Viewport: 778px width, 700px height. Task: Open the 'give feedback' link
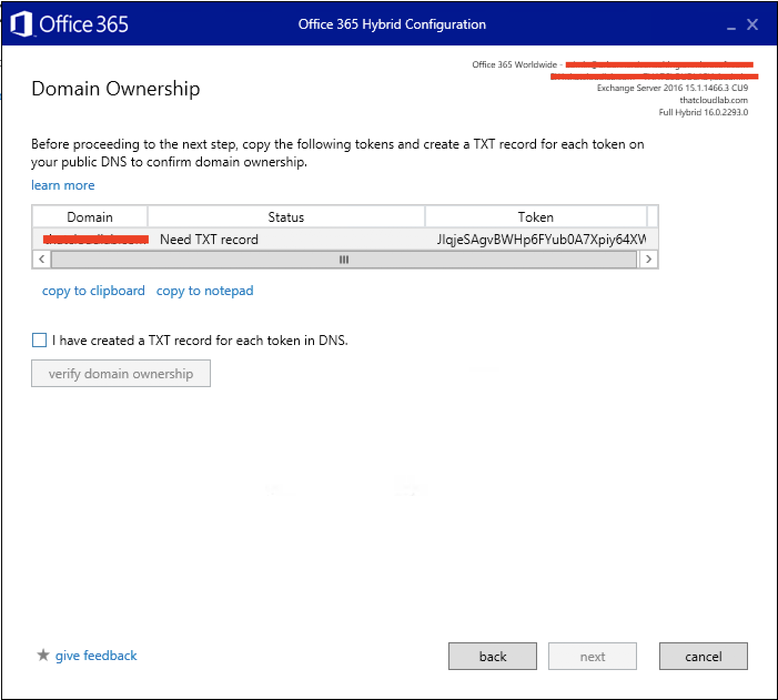point(96,656)
